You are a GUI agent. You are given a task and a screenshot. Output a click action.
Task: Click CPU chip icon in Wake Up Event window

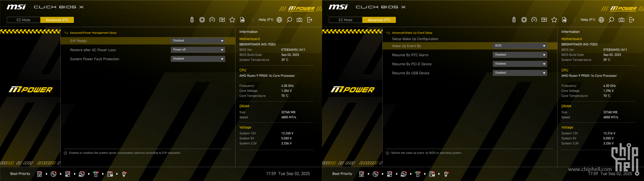pyautogui.click(x=524, y=20)
